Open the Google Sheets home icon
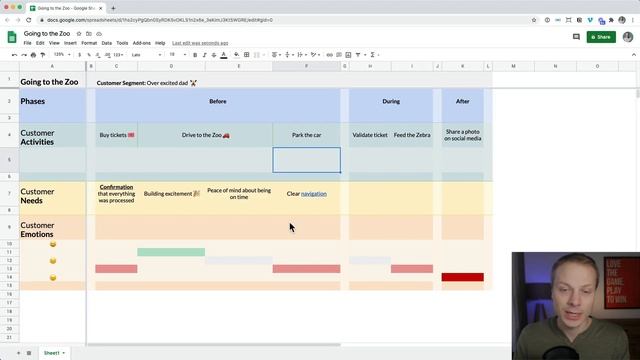This screenshot has height=360, width=640. pos(12,37)
